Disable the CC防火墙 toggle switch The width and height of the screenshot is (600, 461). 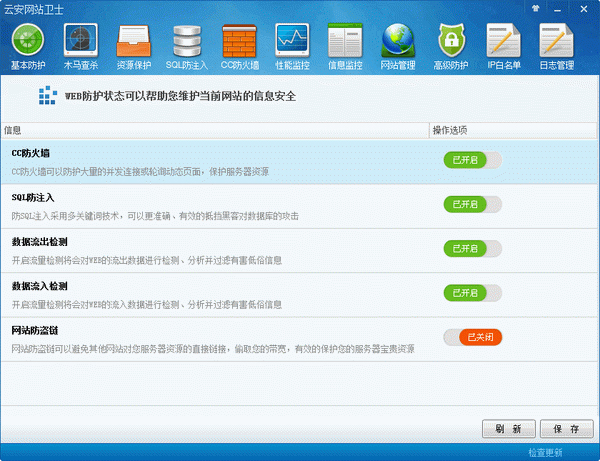point(472,160)
